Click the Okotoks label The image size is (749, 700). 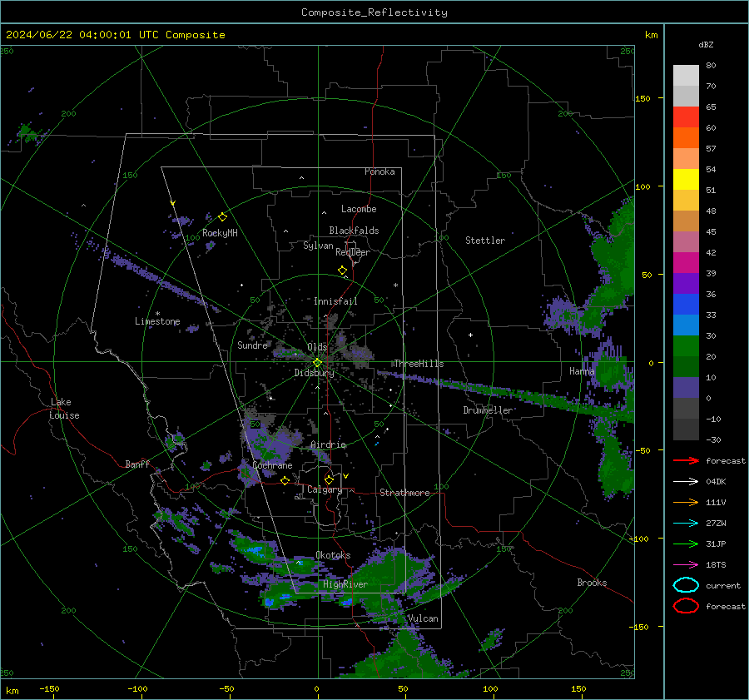[x=333, y=555]
